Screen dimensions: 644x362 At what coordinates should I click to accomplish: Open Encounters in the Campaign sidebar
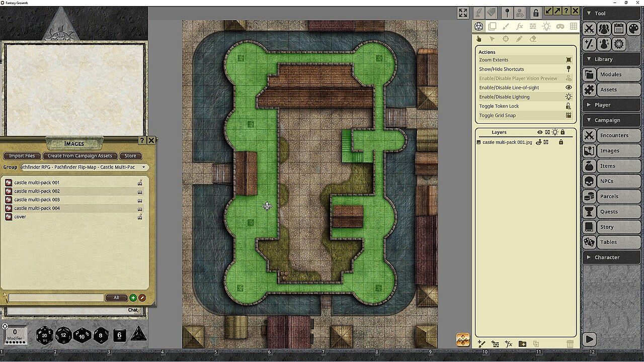tap(612, 135)
